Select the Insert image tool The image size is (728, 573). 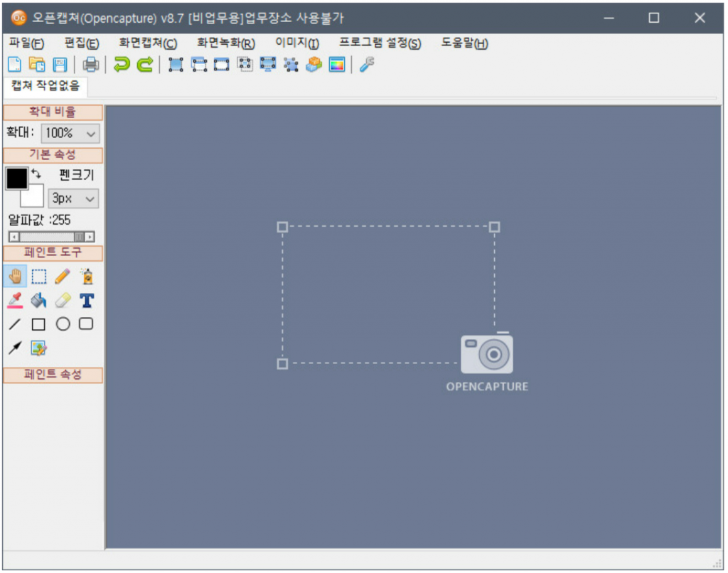39,348
